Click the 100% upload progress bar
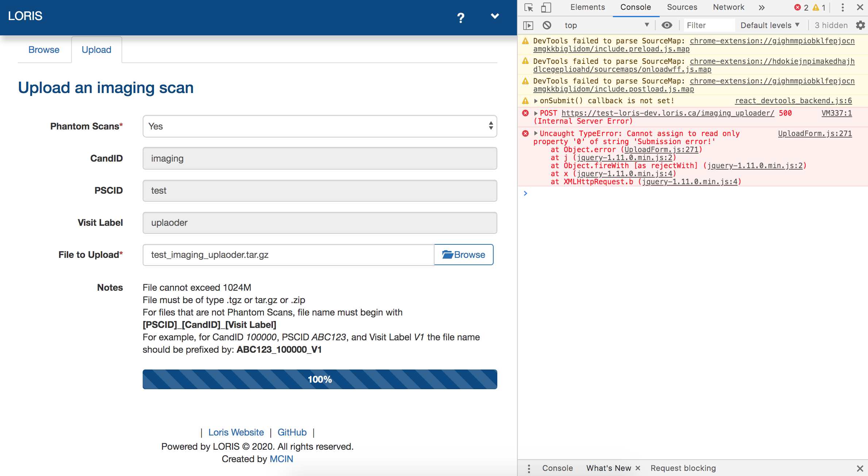868x476 pixels. point(320,379)
